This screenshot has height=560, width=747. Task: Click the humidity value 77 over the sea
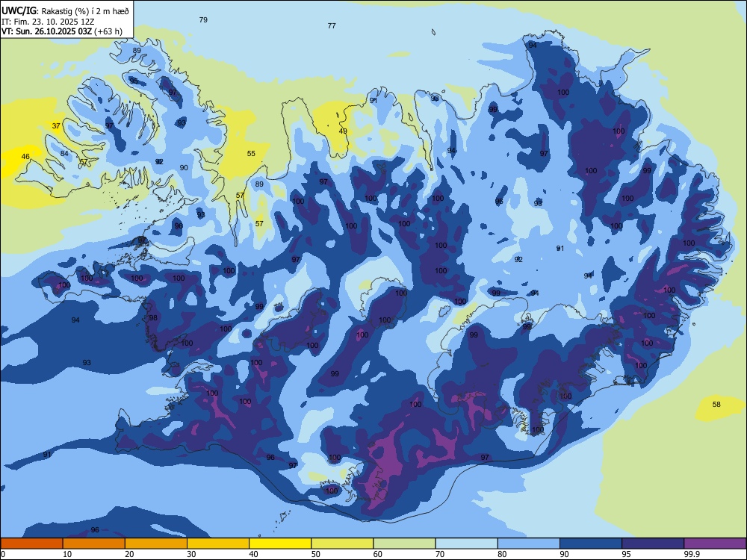tap(332, 25)
